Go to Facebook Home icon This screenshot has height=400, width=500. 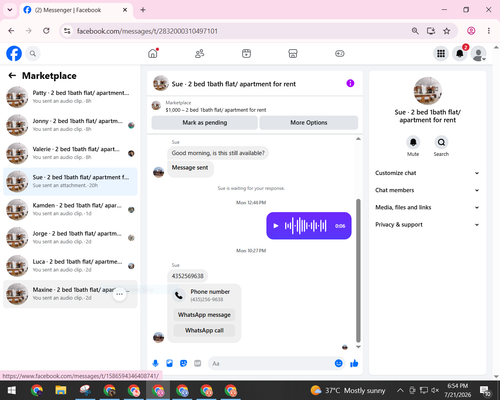pos(153,53)
